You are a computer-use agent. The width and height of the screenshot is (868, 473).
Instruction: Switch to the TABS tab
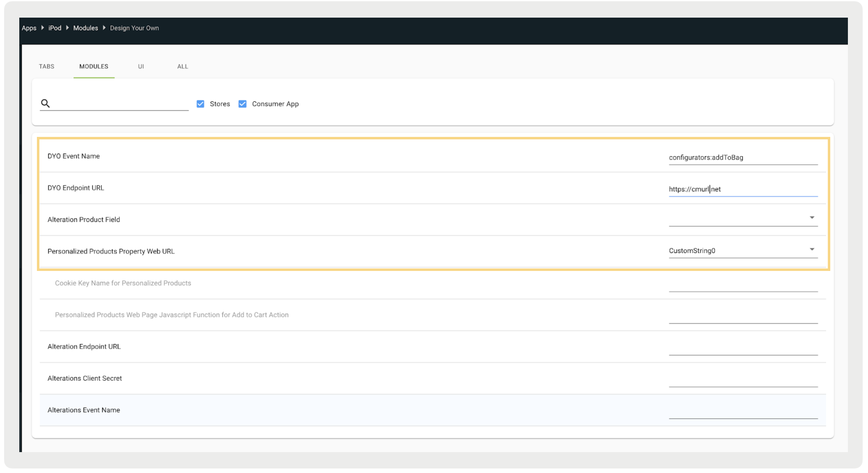pos(47,66)
